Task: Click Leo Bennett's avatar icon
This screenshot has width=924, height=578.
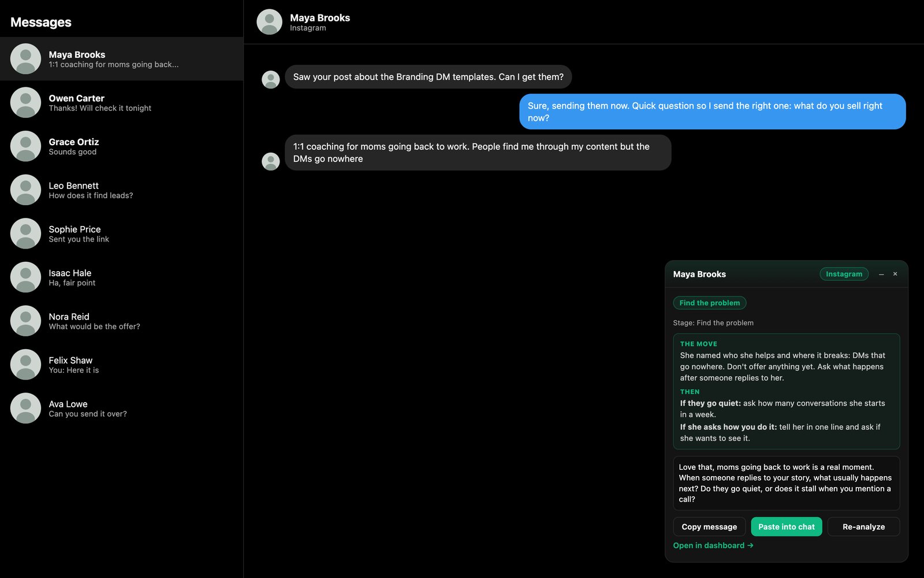Action: coord(25,190)
